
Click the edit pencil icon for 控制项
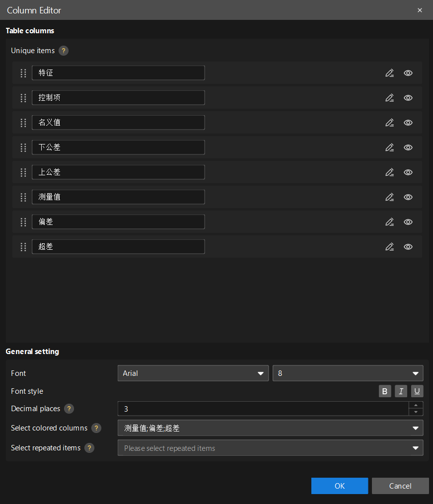click(x=390, y=97)
